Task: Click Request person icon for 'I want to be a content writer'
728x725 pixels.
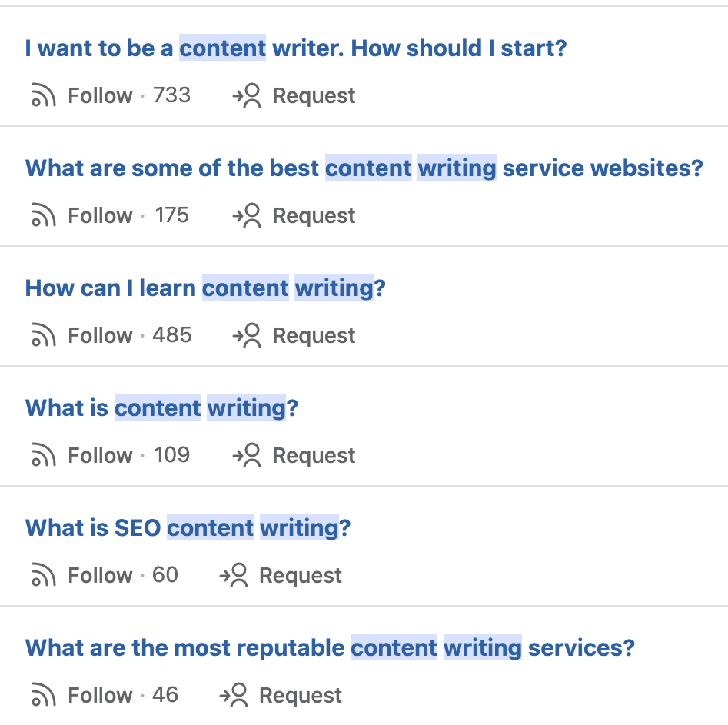Action: (x=247, y=96)
